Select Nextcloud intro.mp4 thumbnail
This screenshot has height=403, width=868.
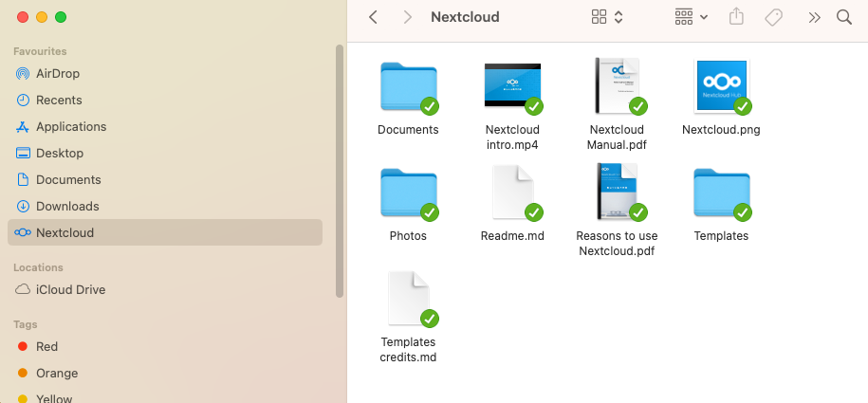[x=512, y=85]
